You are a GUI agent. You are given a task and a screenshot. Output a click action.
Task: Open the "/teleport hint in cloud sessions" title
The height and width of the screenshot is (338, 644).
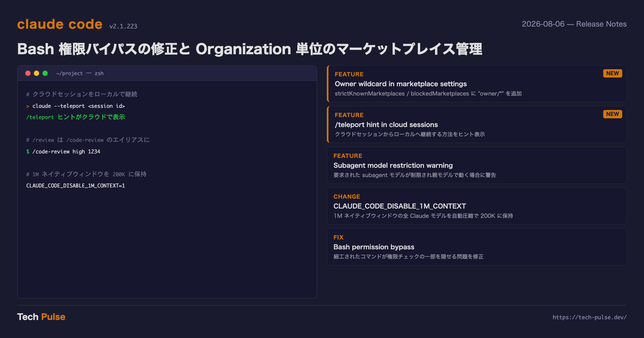386,125
